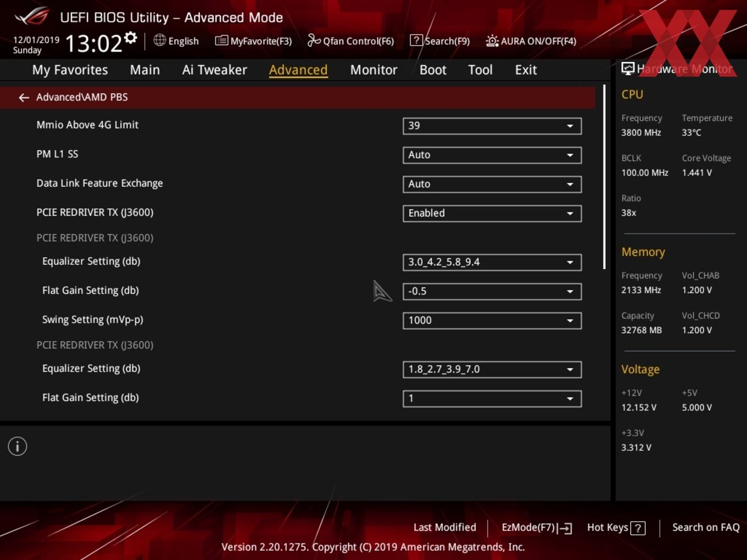Click the BCLK 100.00 MHz value
The width and height of the screenshot is (747, 560).
[x=645, y=172]
